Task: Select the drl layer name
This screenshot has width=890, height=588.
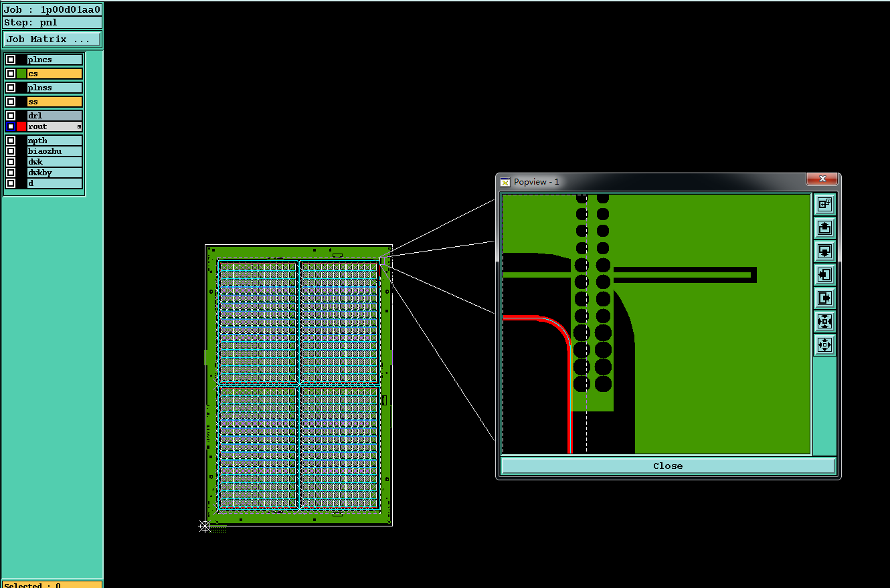Action: pos(55,116)
